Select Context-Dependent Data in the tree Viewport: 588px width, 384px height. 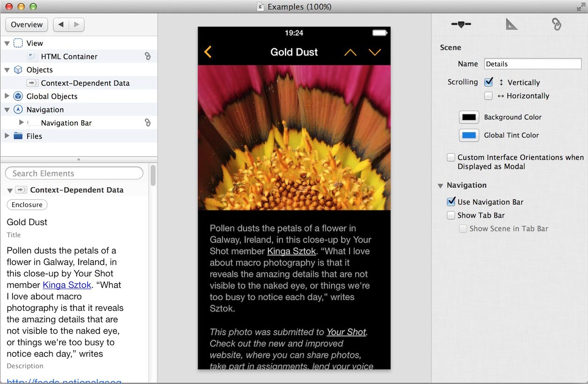pyautogui.click(x=79, y=83)
